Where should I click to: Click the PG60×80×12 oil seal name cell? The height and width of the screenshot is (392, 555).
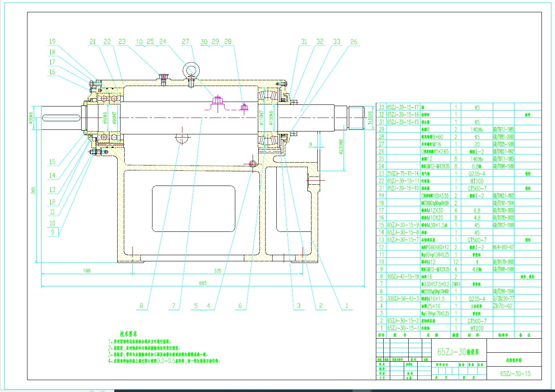[435, 247]
